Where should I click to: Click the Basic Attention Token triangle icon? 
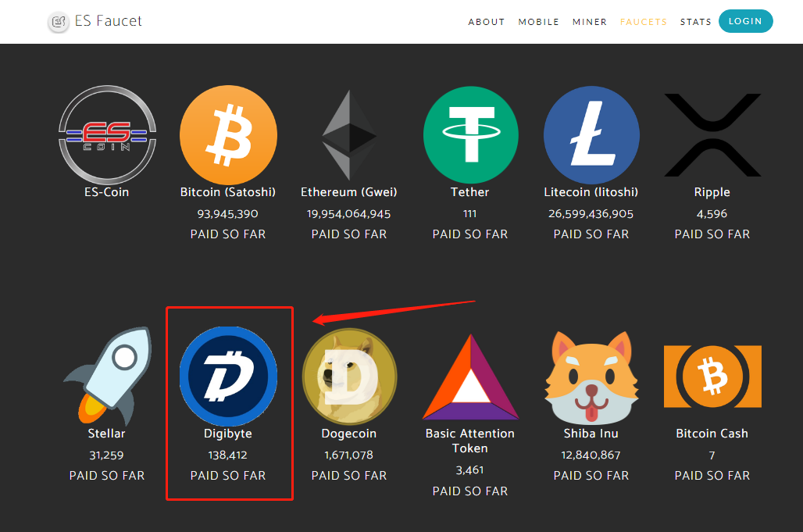pyautogui.click(x=471, y=377)
